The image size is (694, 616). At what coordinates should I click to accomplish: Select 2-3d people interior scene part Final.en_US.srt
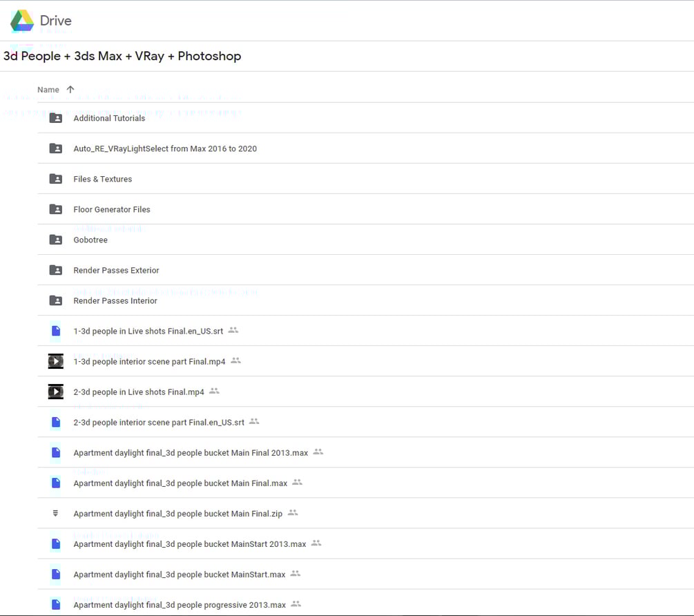tap(159, 423)
